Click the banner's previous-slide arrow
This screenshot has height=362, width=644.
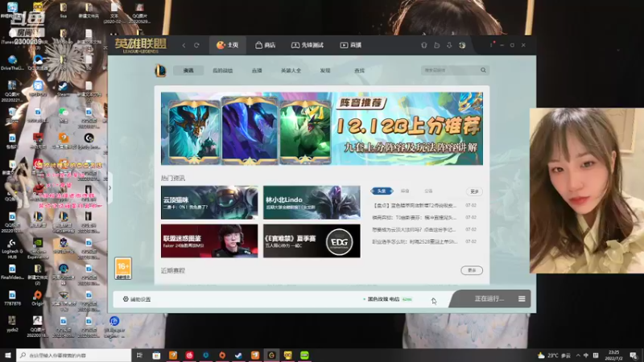pyautogui.click(x=170, y=129)
